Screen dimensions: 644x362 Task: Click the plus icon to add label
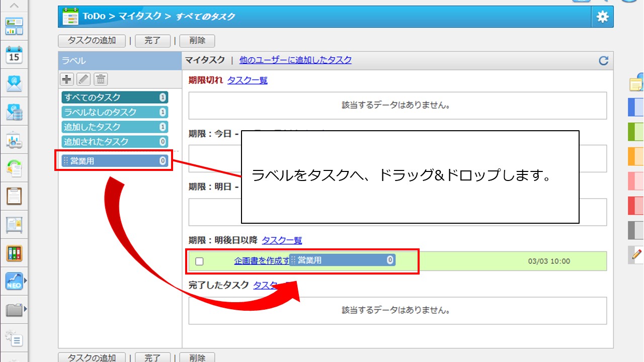(x=67, y=79)
